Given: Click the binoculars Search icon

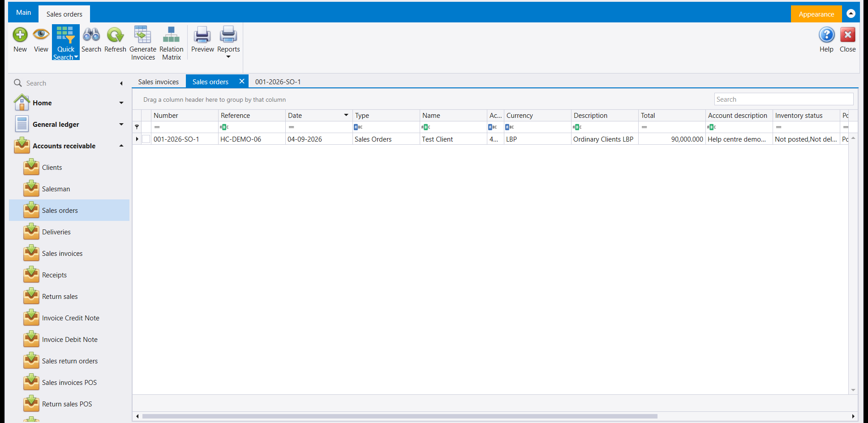Looking at the screenshot, I should (x=91, y=35).
